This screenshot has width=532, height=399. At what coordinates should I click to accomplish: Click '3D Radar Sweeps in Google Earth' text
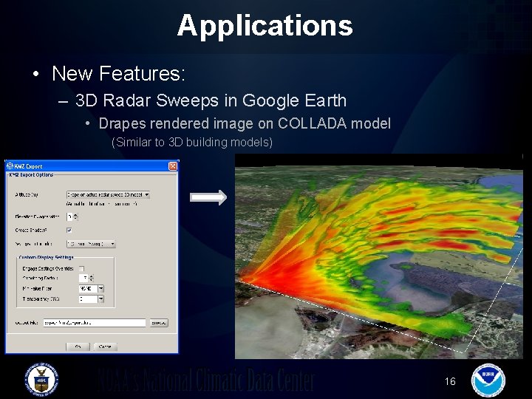point(211,100)
